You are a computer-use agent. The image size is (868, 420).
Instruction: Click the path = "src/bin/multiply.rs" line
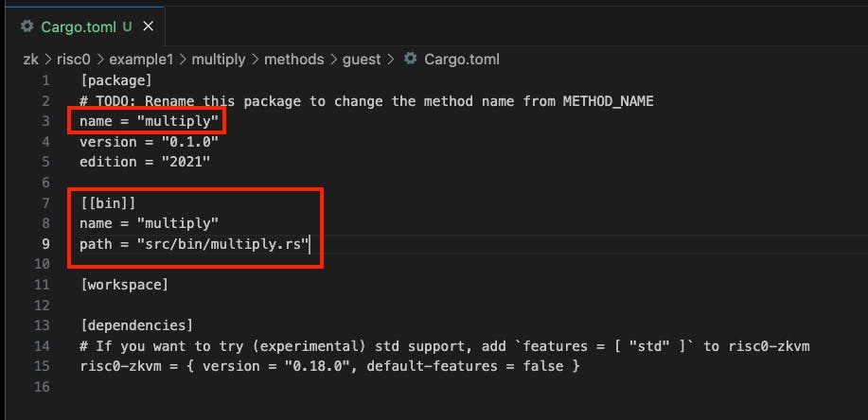click(x=194, y=244)
